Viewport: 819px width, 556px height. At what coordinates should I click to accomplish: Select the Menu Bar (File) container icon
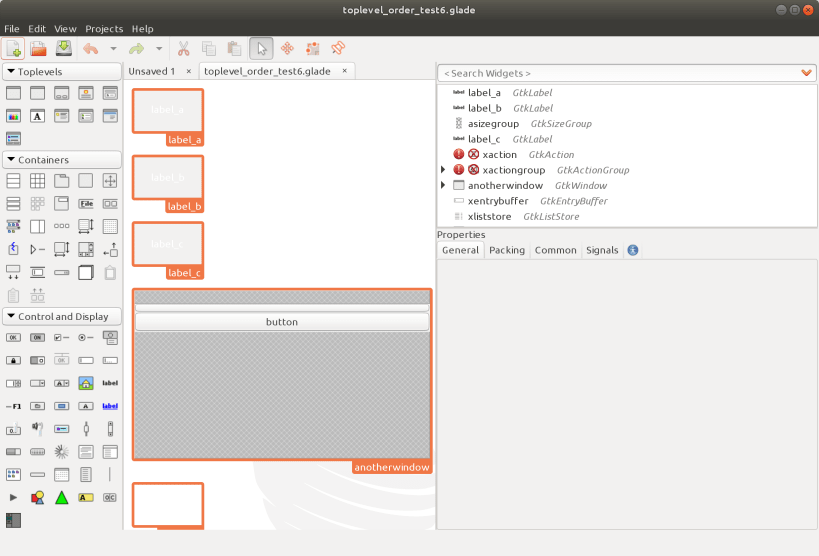pyautogui.click(x=86, y=204)
